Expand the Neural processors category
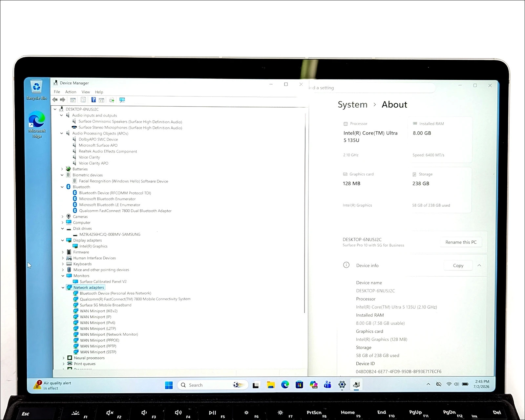 63,358
